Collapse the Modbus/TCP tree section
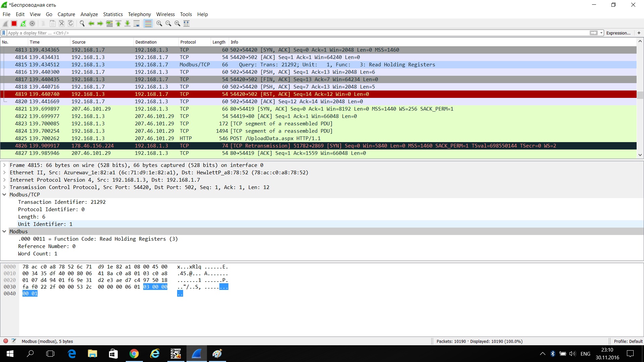The height and width of the screenshot is (362, 644). (x=4, y=195)
